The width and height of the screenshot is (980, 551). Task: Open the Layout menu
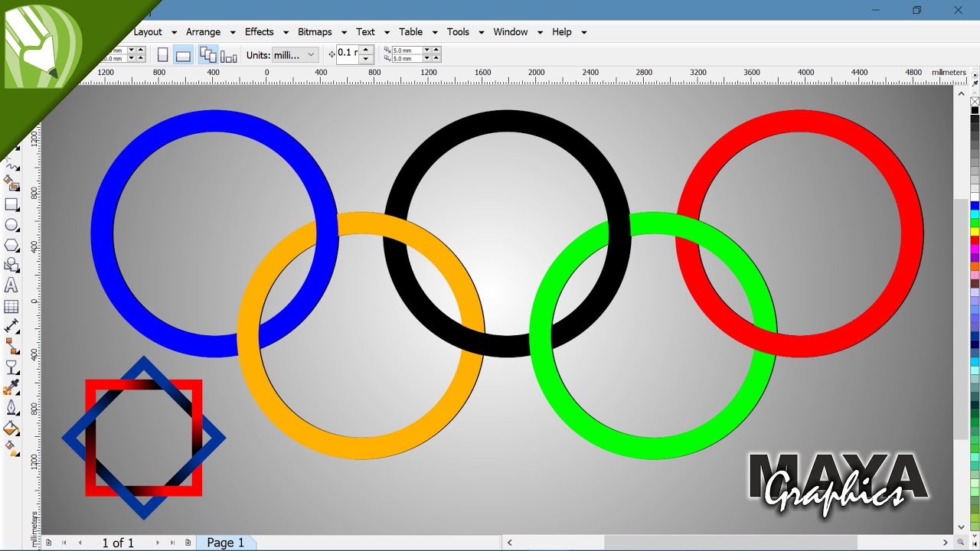[148, 31]
